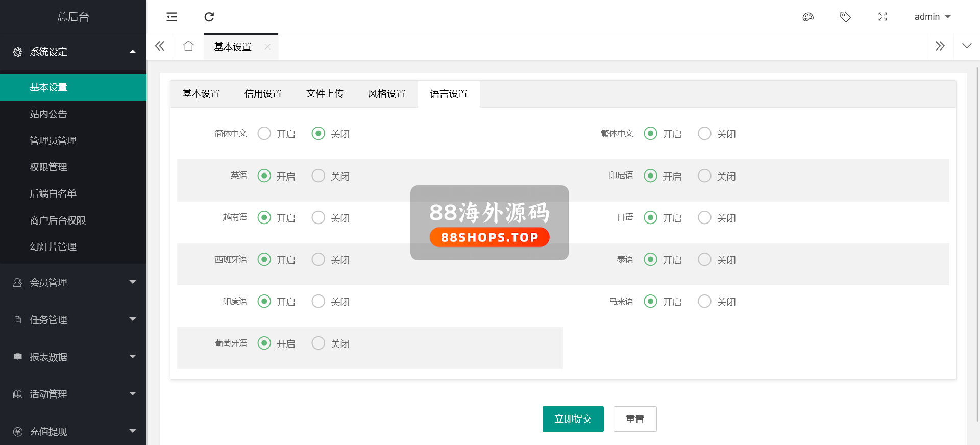Toggle fullscreen mode icon
980x445 pixels.
[883, 17]
